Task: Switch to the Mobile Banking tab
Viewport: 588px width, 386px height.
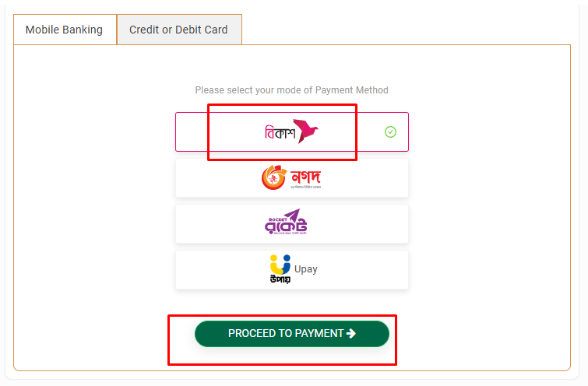Action: [64, 30]
